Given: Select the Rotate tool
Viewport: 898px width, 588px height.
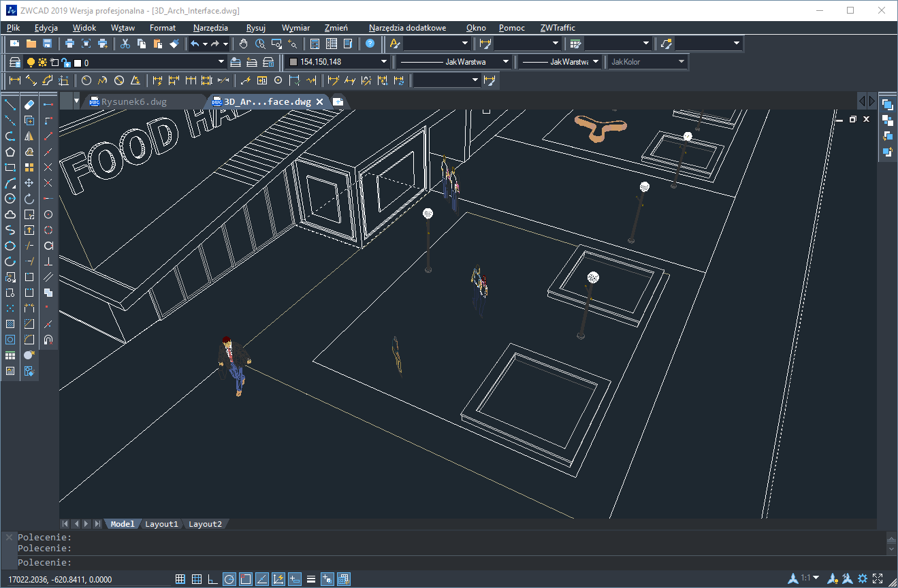Looking at the screenshot, I should click(29, 198).
